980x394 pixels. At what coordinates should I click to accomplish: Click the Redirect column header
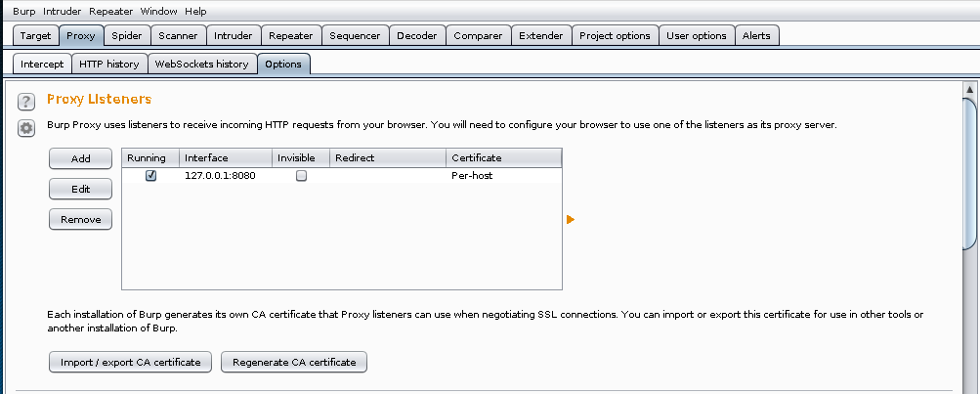[388, 158]
